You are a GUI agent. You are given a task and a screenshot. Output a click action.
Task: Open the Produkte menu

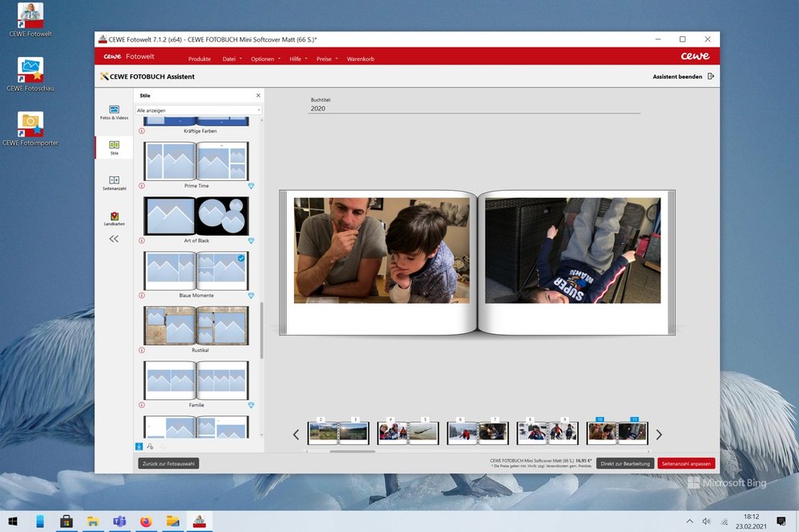pyautogui.click(x=199, y=59)
